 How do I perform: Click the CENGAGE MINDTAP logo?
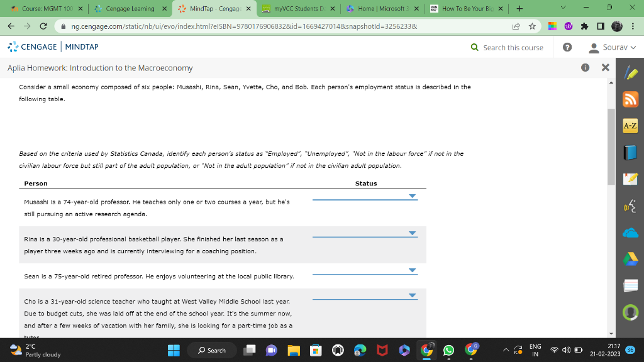50,47
